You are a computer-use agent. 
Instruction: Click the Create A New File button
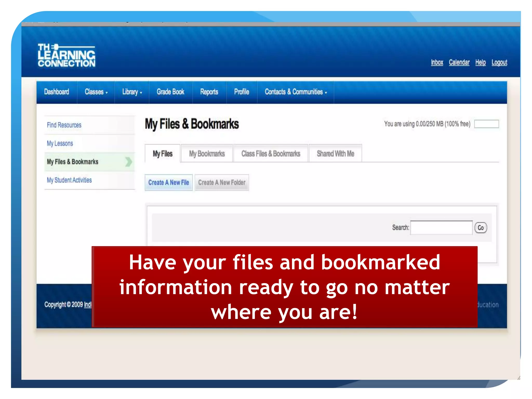click(169, 183)
